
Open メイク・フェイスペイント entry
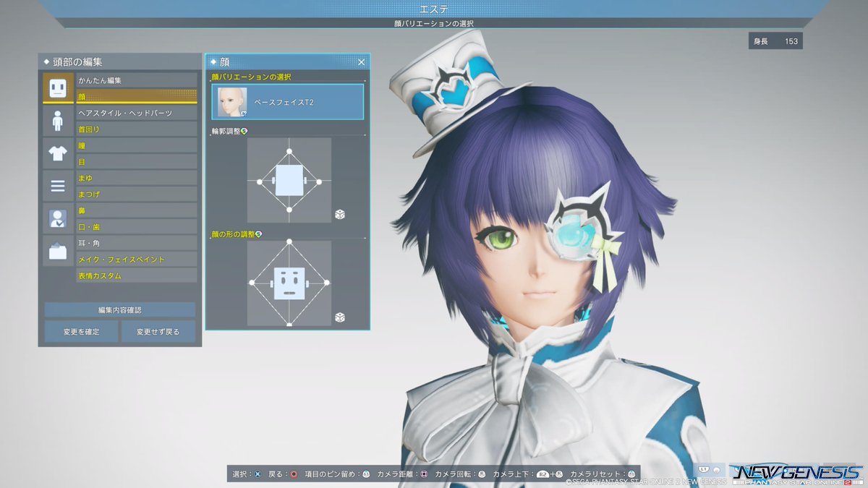[x=137, y=259]
